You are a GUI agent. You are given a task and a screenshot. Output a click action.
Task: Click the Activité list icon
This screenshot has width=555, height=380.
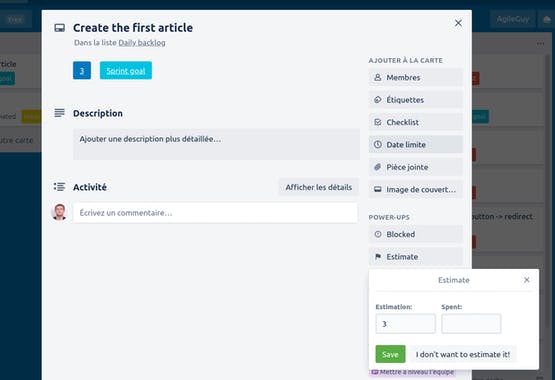(59, 187)
